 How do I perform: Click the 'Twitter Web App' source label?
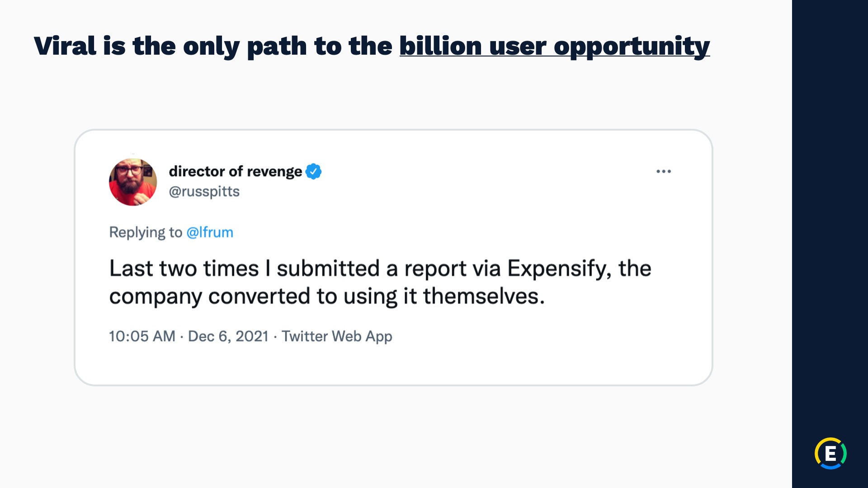[337, 336]
